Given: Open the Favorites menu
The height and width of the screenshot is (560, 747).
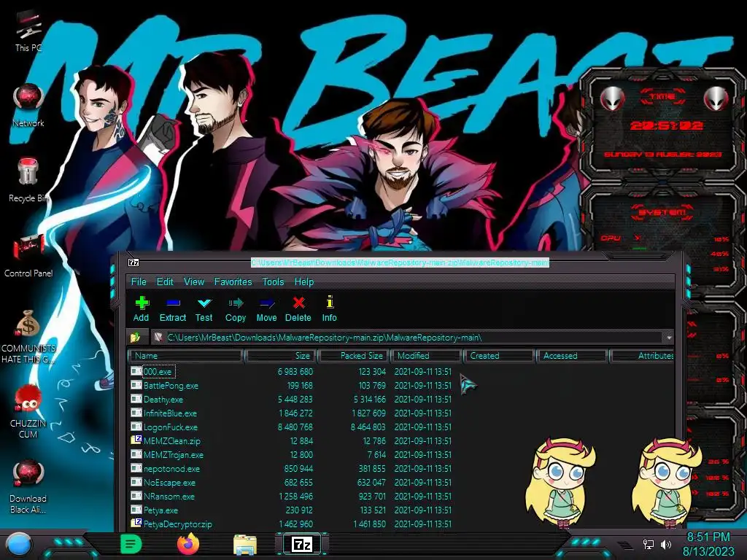Looking at the screenshot, I should [233, 282].
